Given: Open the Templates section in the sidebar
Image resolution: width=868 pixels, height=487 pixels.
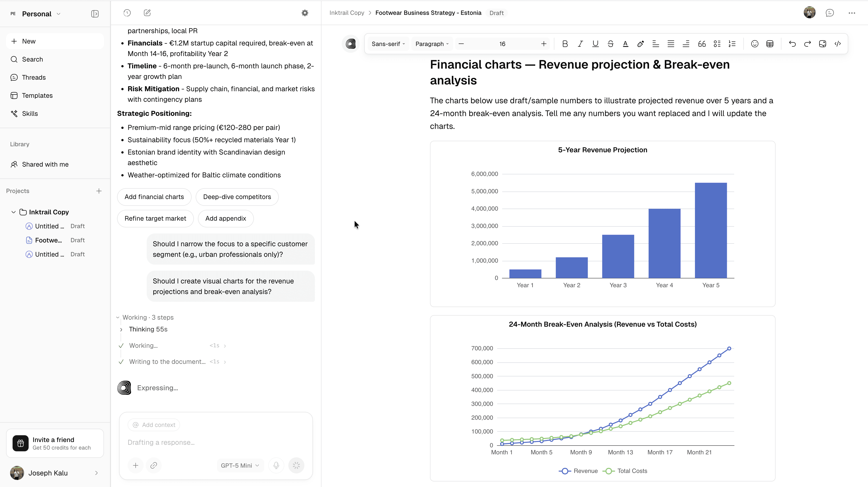Looking at the screenshot, I should click(x=37, y=95).
